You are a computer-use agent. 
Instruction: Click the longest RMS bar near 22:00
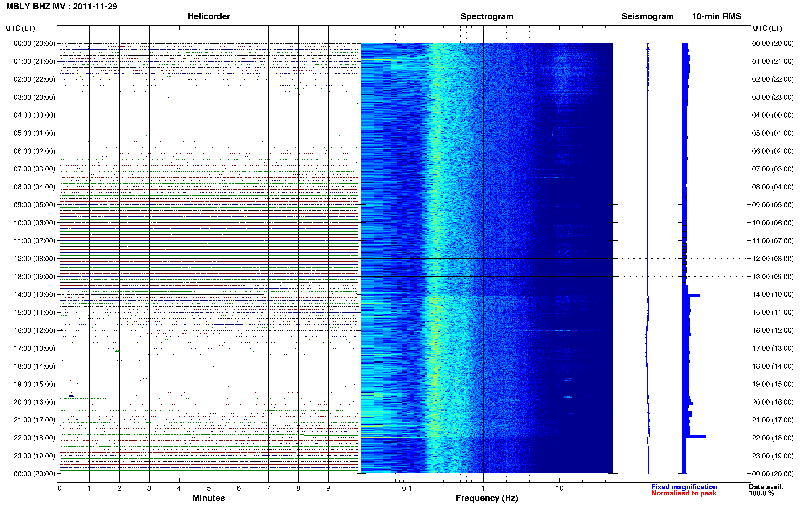(x=694, y=437)
